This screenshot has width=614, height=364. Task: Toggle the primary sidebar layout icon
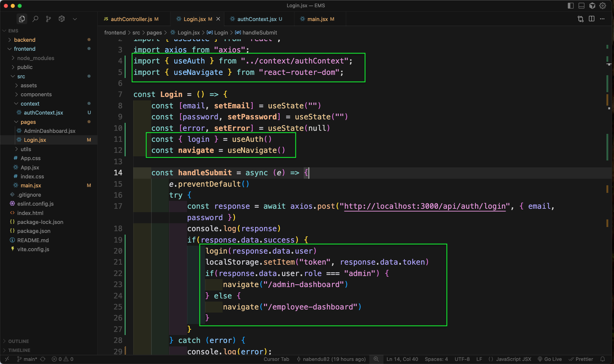pyautogui.click(x=571, y=6)
